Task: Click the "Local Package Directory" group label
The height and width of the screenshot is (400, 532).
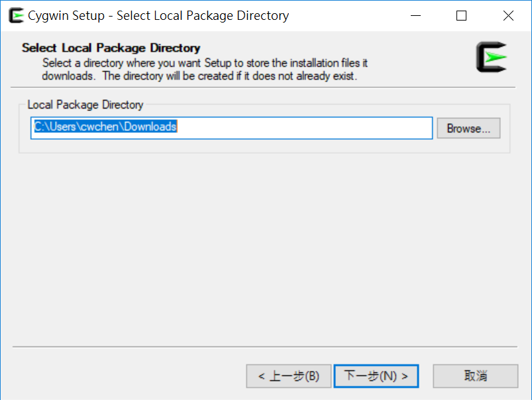Action: coord(85,105)
